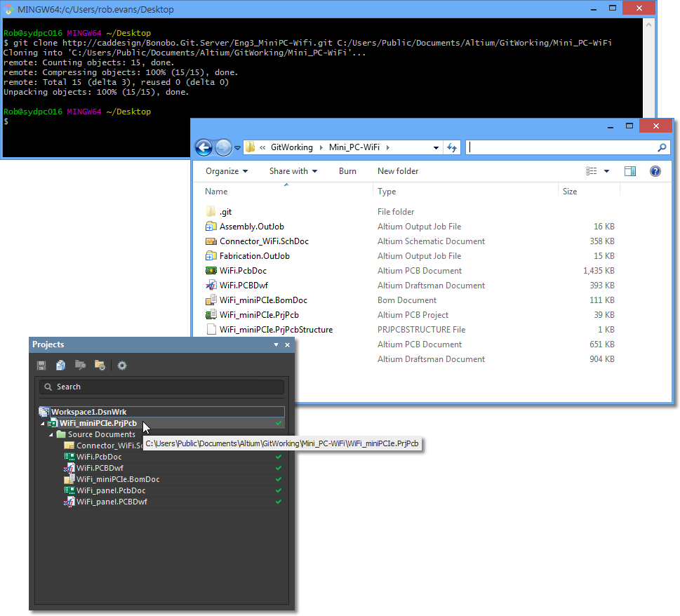This screenshot has width=680, height=616.
Task: Open the Explore document icon in Projects toolbar
Action: [x=80, y=365]
